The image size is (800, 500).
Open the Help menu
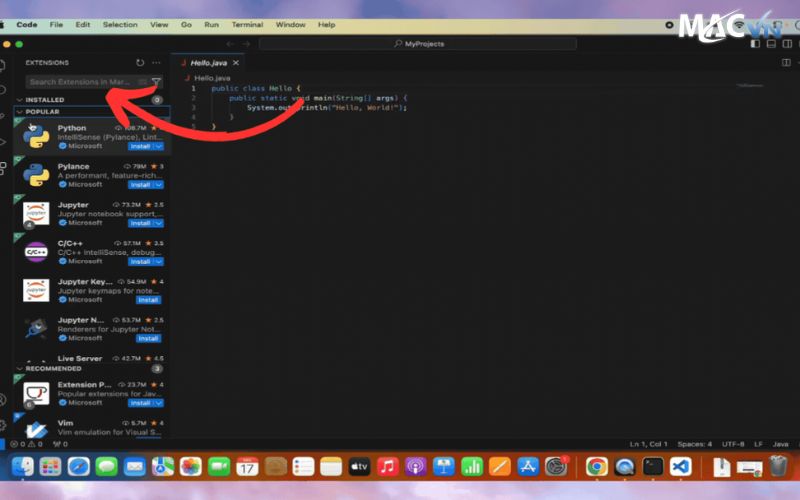pyautogui.click(x=327, y=24)
